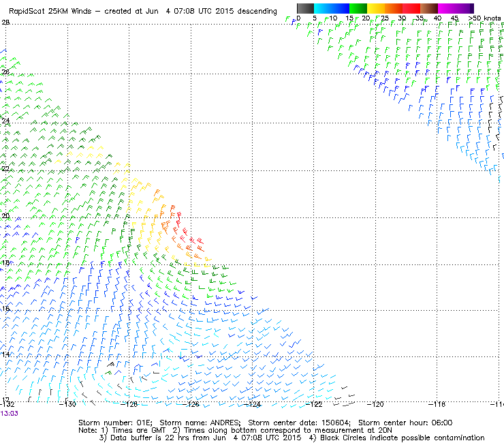Click the longitude label '-120'
Screen dimensions: 504x443
pos(375,404)
